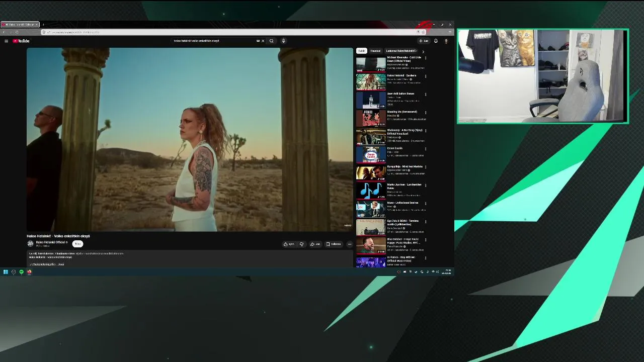
Task: Open the browser icon in taskbar
Action: [x=29, y=272]
